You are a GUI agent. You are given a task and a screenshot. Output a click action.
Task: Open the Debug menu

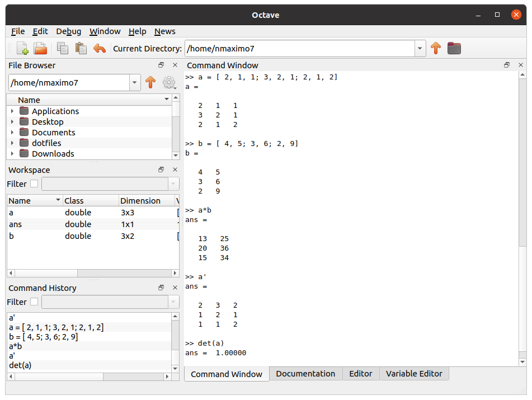coord(68,31)
